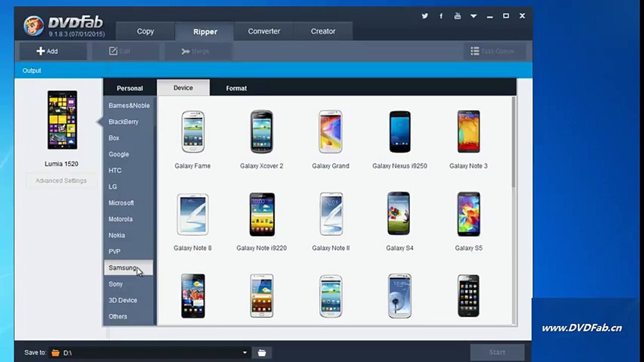This screenshot has height=362, width=644.
Task: Choose the Galaxy Note II device icon
Action: [x=331, y=214]
